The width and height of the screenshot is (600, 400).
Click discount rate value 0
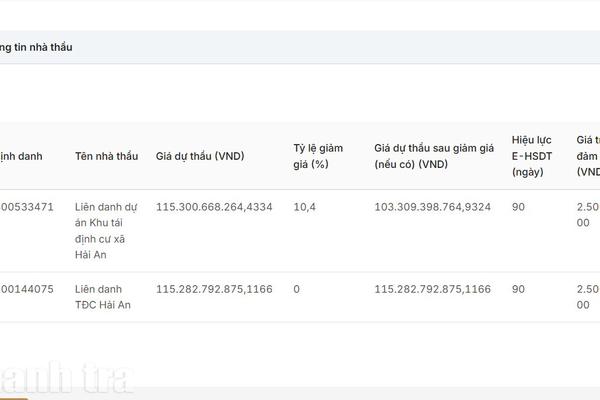pyautogui.click(x=297, y=289)
